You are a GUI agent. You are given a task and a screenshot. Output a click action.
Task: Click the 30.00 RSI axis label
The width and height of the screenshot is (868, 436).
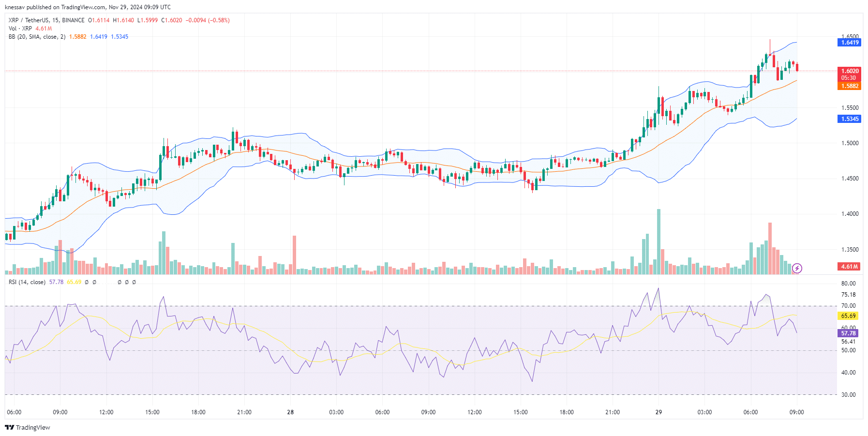coord(848,395)
